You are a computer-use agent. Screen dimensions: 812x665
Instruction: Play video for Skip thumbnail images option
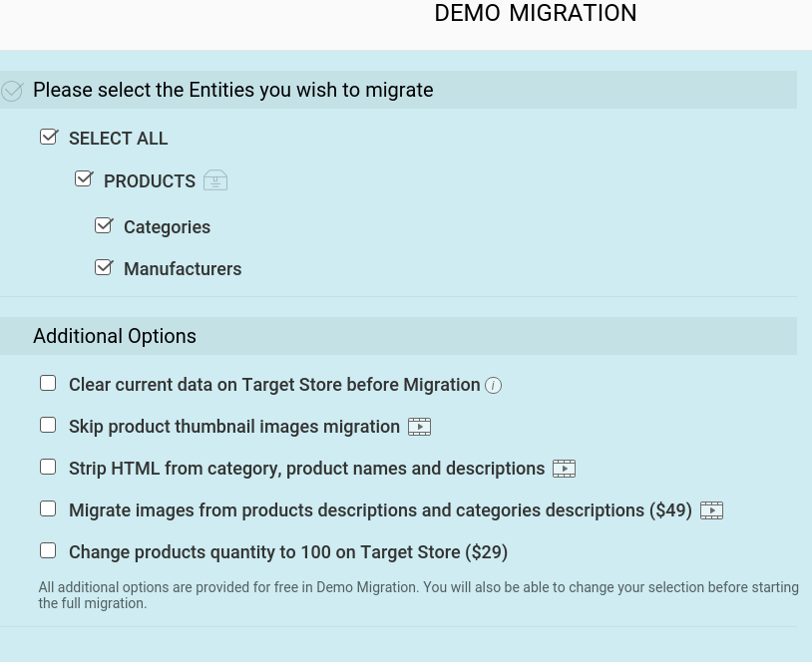pos(419,427)
